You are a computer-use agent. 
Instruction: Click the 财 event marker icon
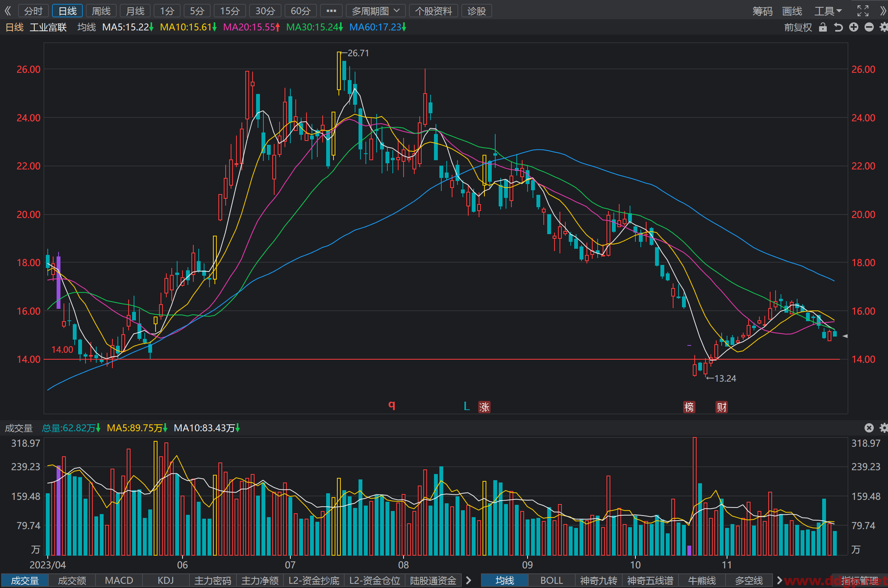pos(722,407)
